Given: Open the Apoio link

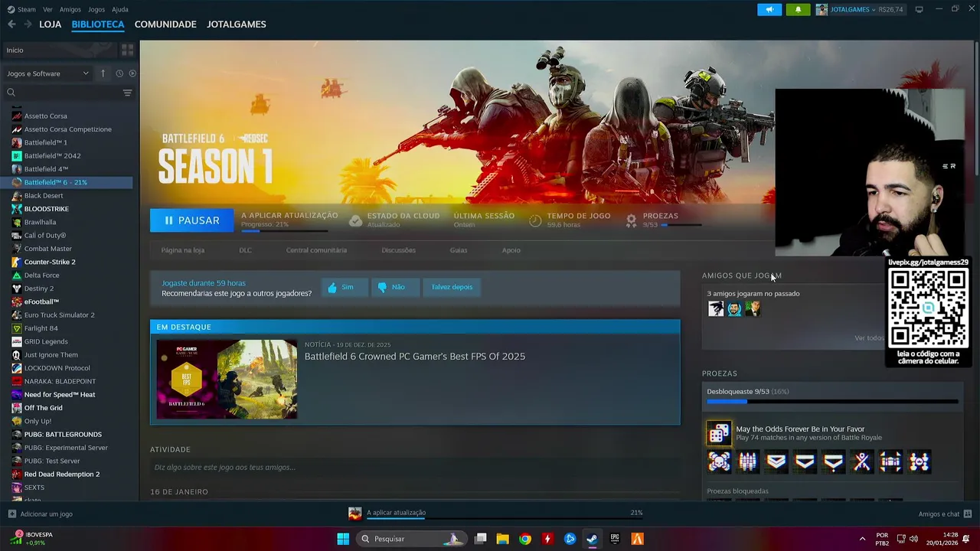Looking at the screenshot, I should point(511,250).
